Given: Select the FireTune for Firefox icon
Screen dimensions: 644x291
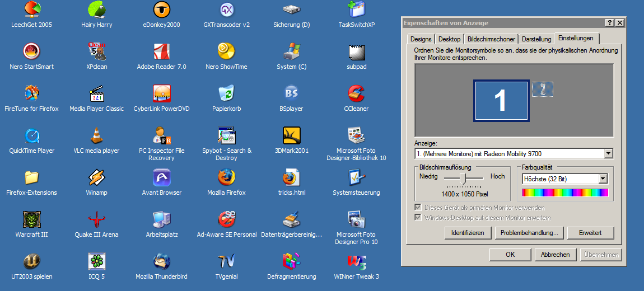Looking at the screenshot, I should point(31,93).
